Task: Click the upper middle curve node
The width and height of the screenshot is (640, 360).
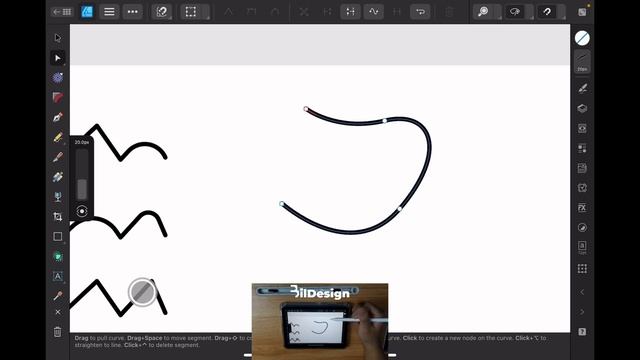Action: pyautogui.click(x=384, y=121)
